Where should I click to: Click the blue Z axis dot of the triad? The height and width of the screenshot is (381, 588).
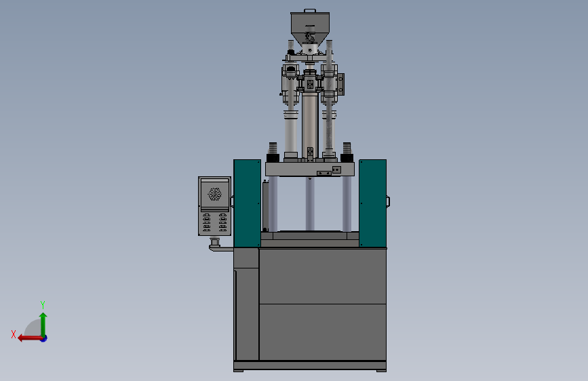click(x=44, y=338)
